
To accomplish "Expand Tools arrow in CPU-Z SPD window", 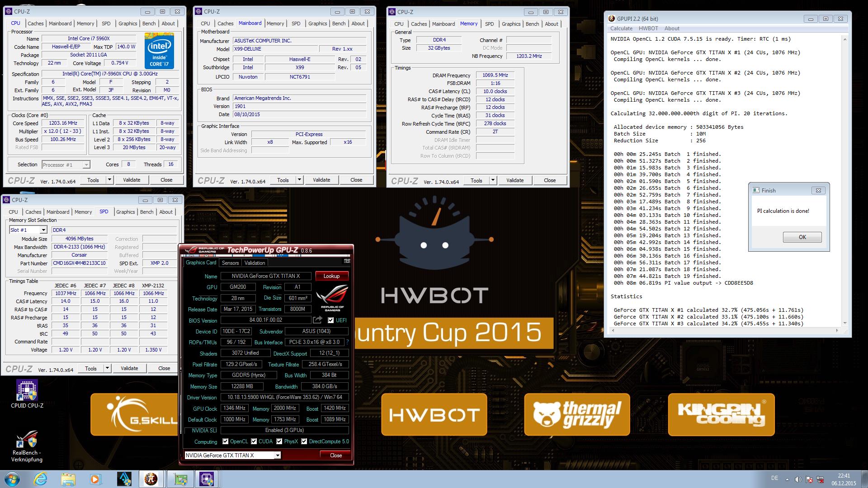I will [107, 368].
